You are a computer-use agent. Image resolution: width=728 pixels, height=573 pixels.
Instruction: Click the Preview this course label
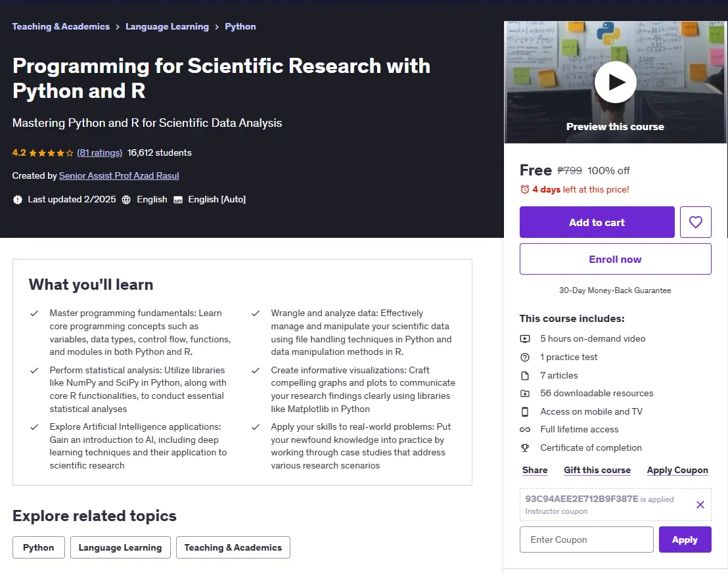pos(615,127)
